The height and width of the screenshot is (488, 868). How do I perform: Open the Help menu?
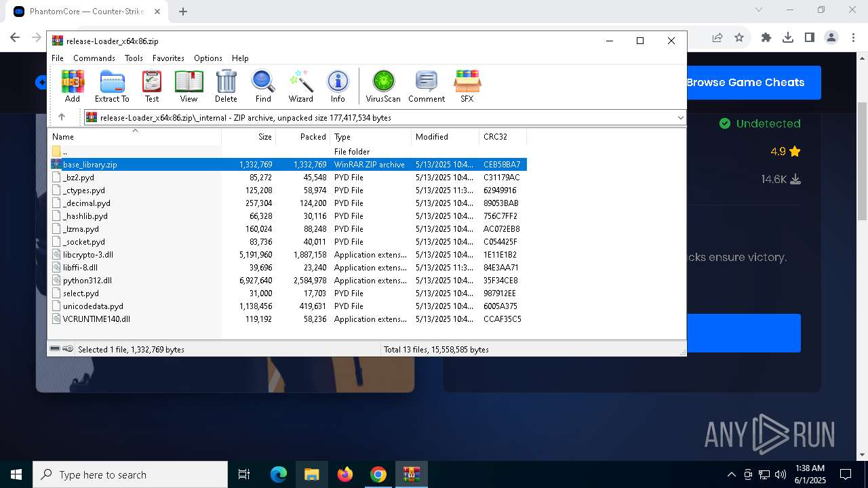(x=240, y=58)
